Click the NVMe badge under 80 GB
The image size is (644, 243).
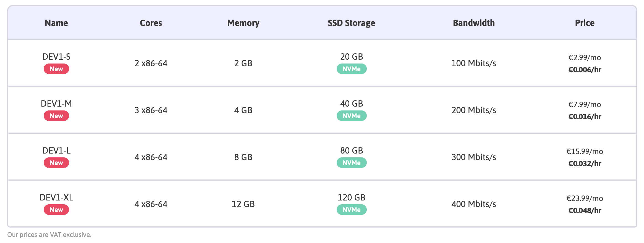click(351, 163)
